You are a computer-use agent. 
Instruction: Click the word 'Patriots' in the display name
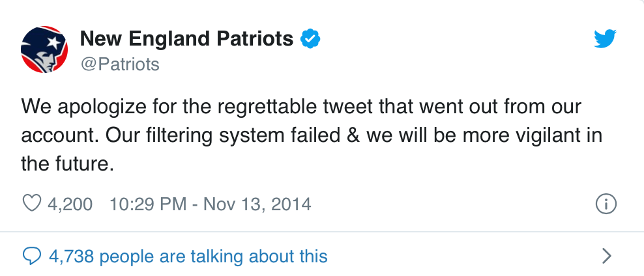255,39
